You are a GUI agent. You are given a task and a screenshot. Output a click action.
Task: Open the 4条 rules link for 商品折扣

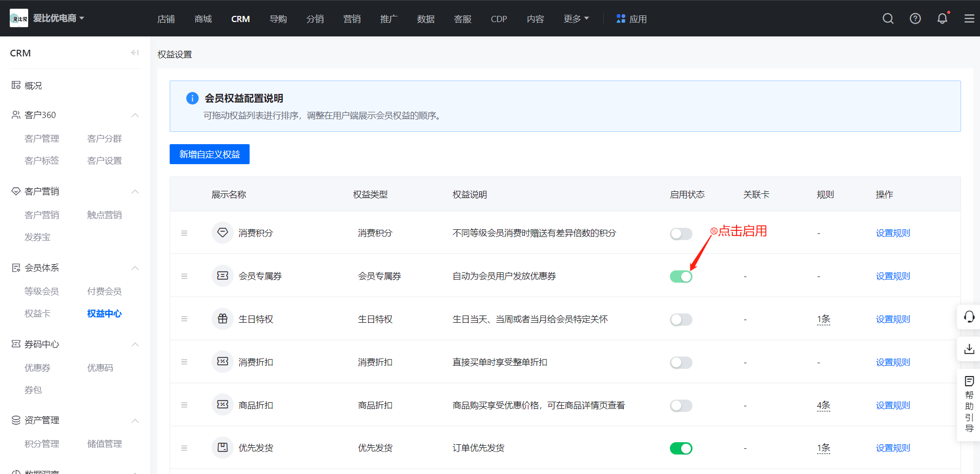click(x=823, y=405)
